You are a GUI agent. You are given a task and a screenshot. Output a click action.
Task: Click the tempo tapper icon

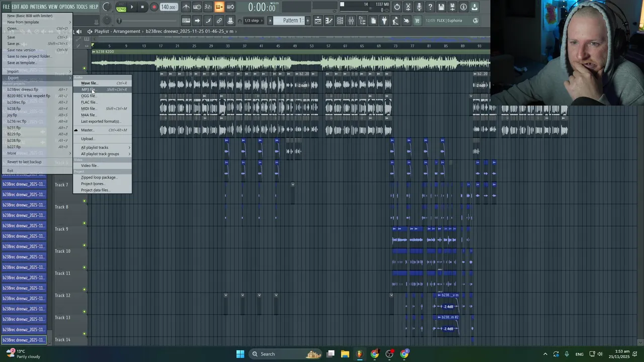[395, 21]
